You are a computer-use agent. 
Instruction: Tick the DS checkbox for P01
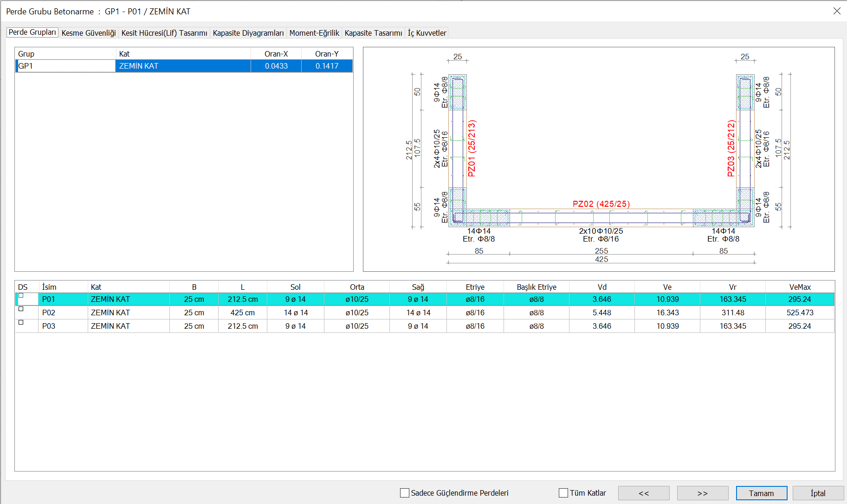coord(21,296)
